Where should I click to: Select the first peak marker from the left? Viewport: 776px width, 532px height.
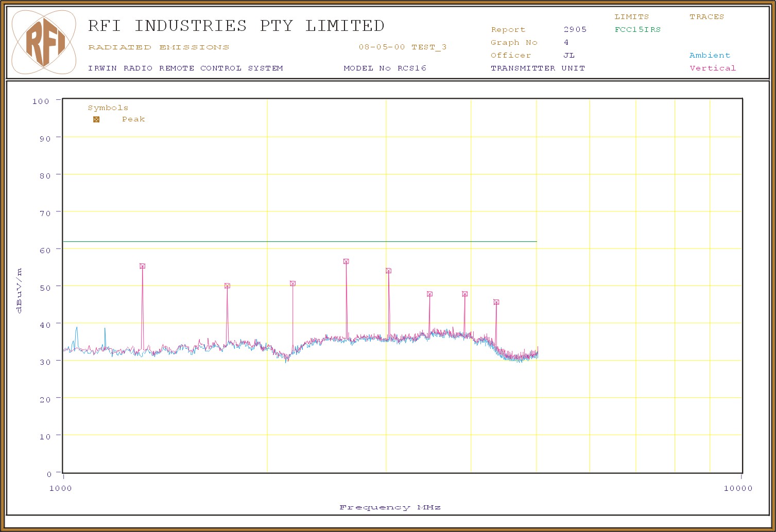point(142,266)
